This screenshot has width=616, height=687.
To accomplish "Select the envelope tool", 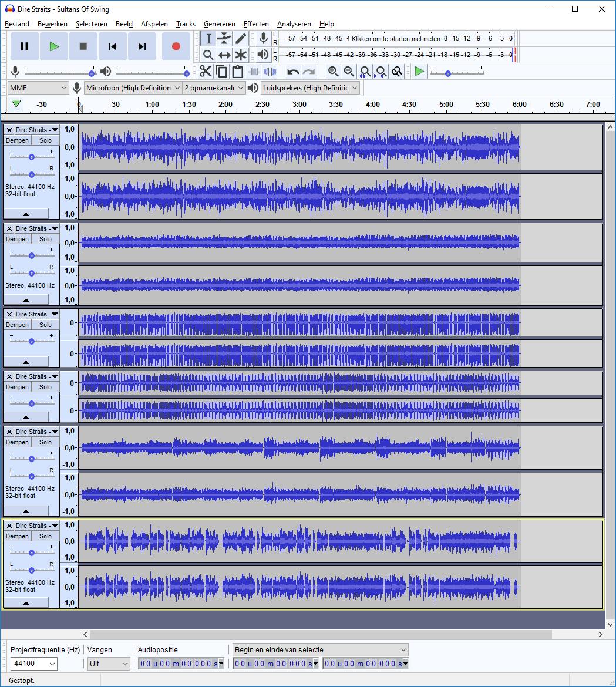I will coord(224,38).
